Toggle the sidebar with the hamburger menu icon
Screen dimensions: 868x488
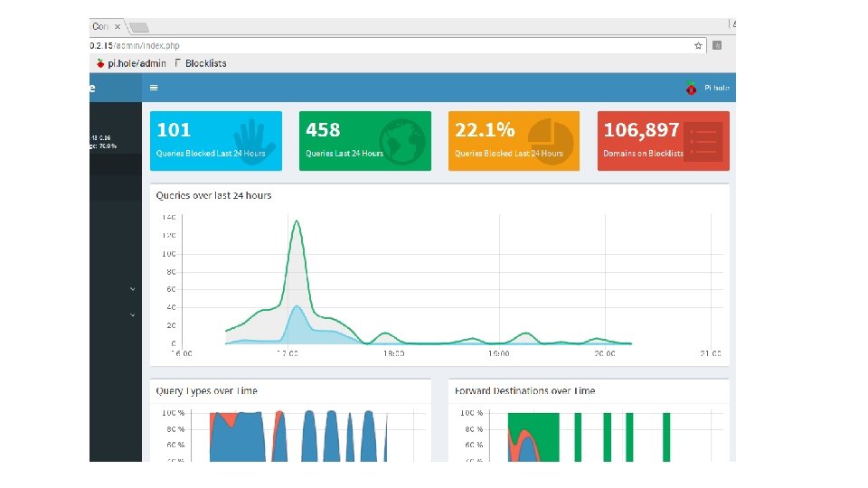coord(154,88)
